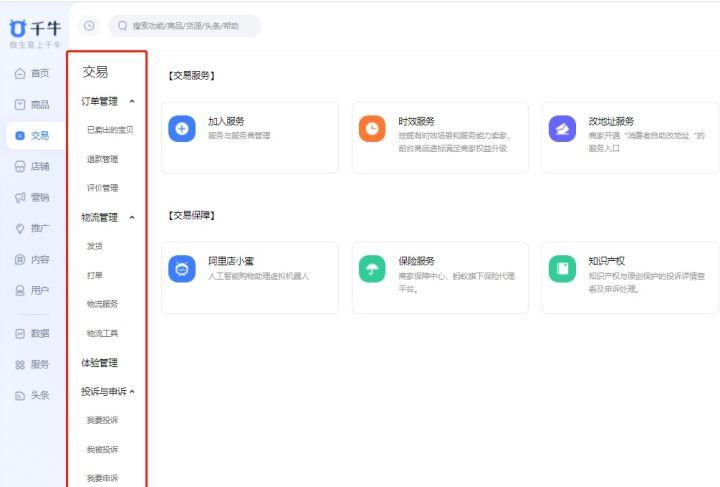720x487 pixels.
Task: Click the 店铺 shop icon
Action: [20, 166]
